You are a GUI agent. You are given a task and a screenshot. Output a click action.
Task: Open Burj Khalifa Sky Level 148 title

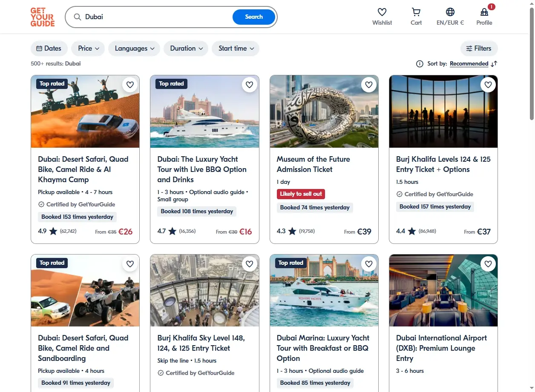tap(201, 343)
